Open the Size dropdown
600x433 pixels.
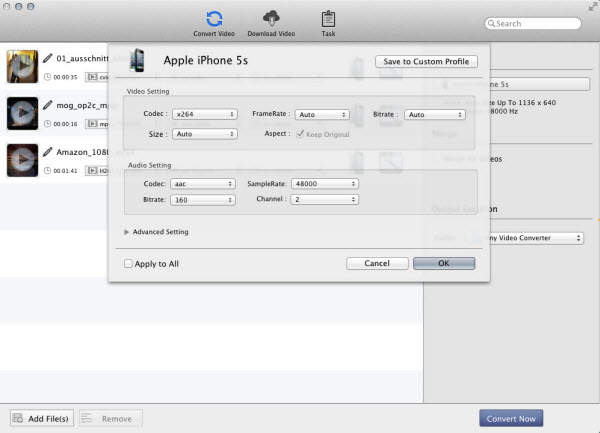click(x=205, y=134)
